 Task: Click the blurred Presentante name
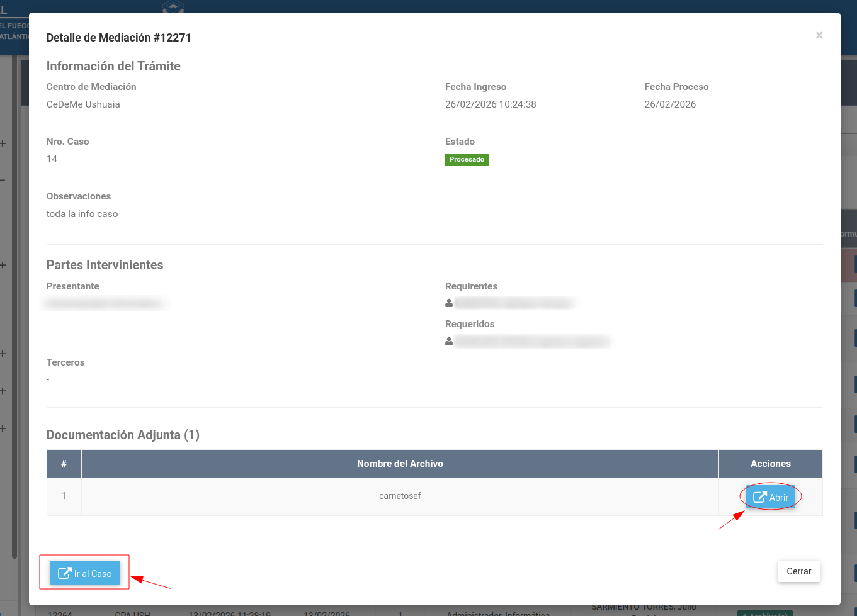105,304
